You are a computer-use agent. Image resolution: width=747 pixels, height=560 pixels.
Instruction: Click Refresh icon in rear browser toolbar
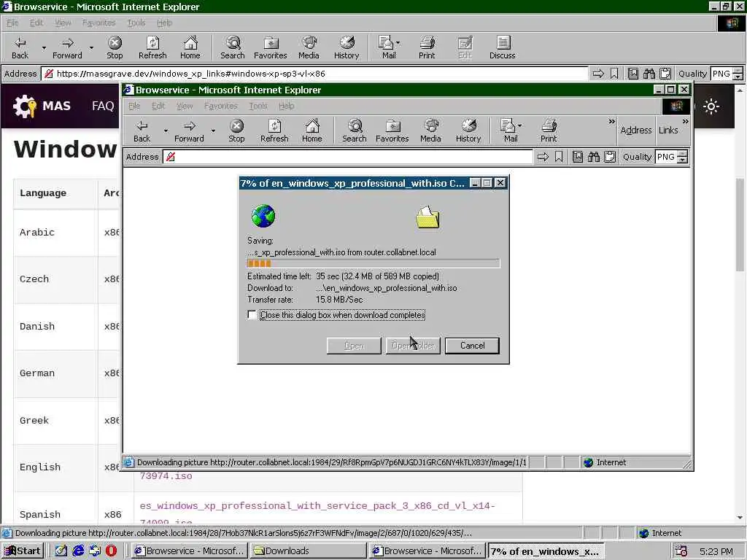pos(152,47)
